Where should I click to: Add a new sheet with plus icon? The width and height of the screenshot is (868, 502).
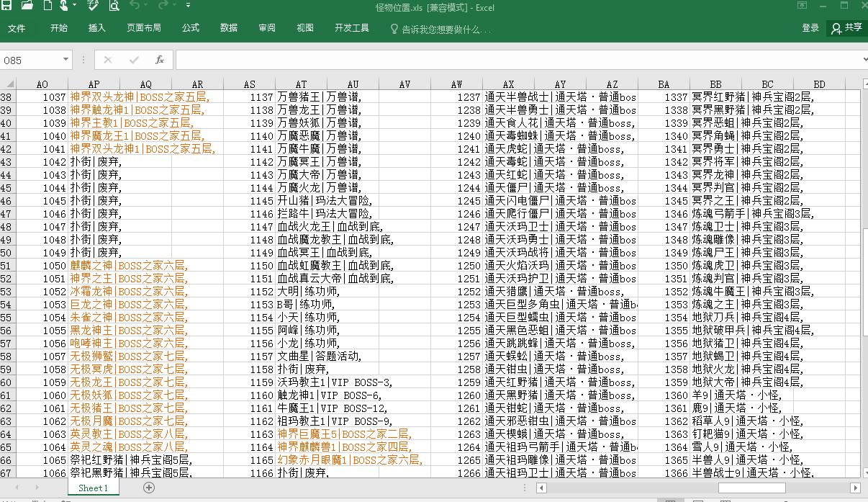pyautogui.click(x=149, y=488)
